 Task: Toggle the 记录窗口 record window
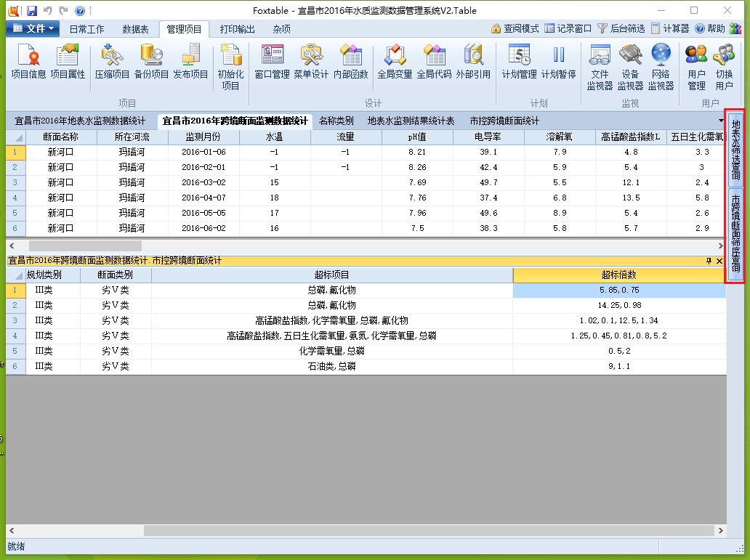[x=568, y=29]
